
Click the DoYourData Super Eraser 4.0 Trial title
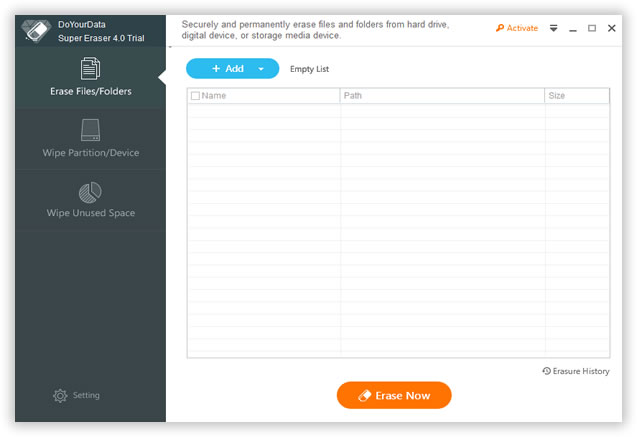point(101,31)
